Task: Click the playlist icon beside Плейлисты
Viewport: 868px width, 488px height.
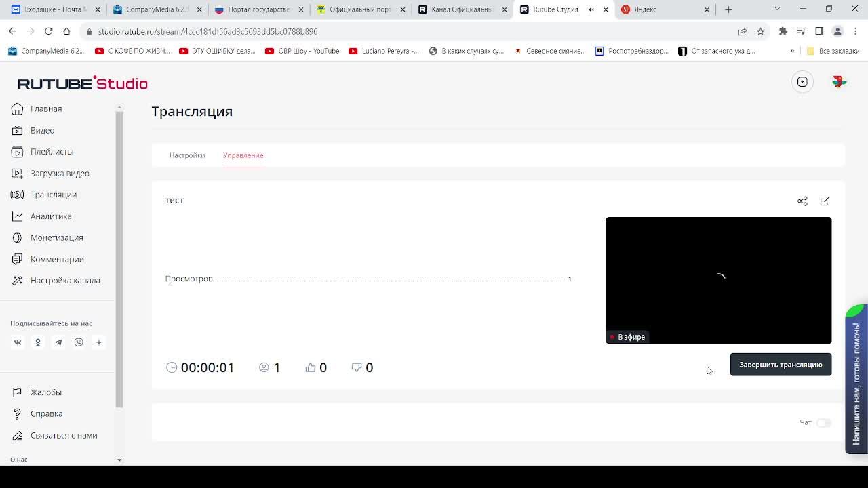Action: [x=17, y=152]
